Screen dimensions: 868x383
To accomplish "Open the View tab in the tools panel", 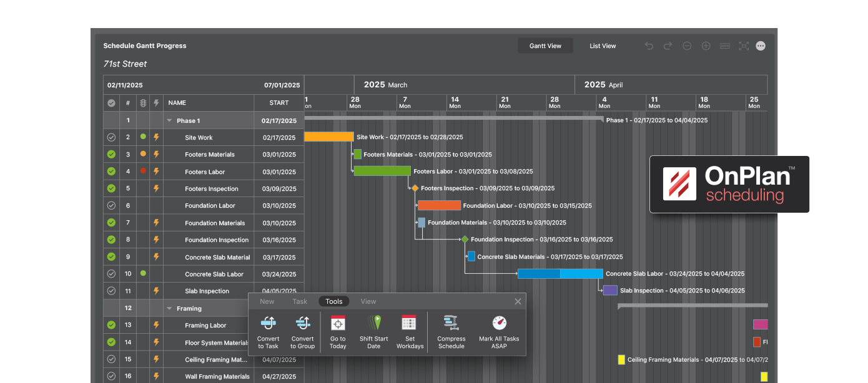I will coord(368,301).
